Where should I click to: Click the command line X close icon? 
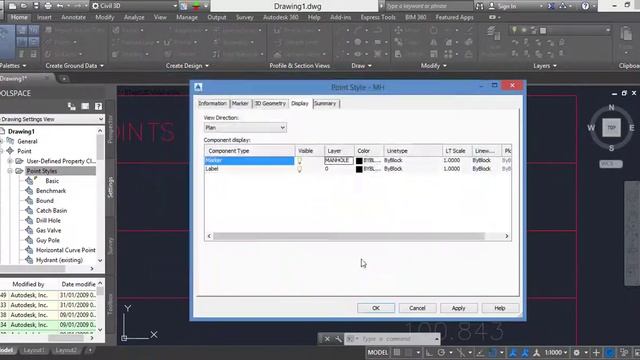(327, 339)
